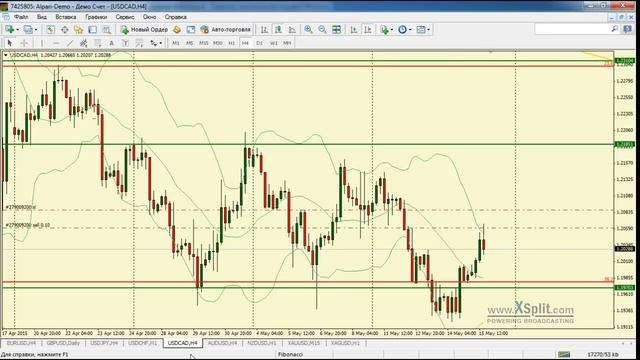640x360 pixels.
Task: Show the Navigator panel via folder-star icon
Action: tap(78, 29)
